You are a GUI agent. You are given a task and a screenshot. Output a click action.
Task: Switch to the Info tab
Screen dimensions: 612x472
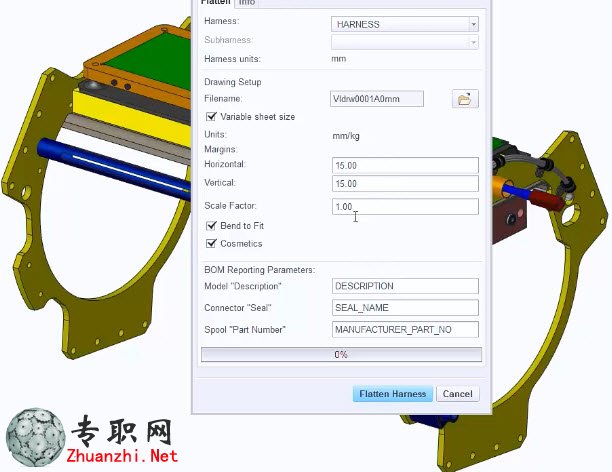[247, 3]
